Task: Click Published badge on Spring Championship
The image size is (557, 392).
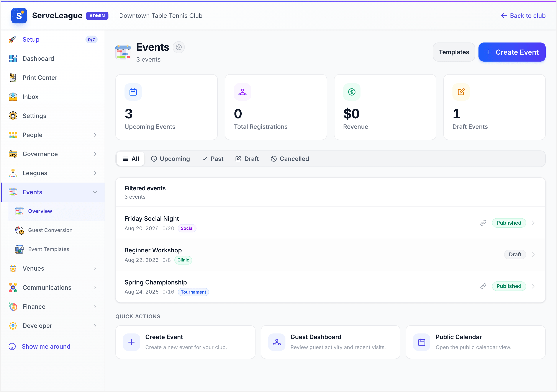Action: click(x=509, y=286)
